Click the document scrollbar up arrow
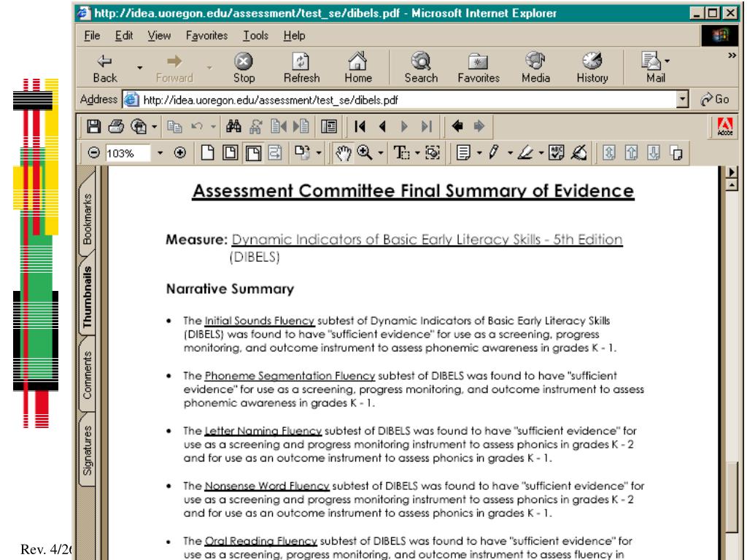Screen dimensions: 747x560 point(731,184)
